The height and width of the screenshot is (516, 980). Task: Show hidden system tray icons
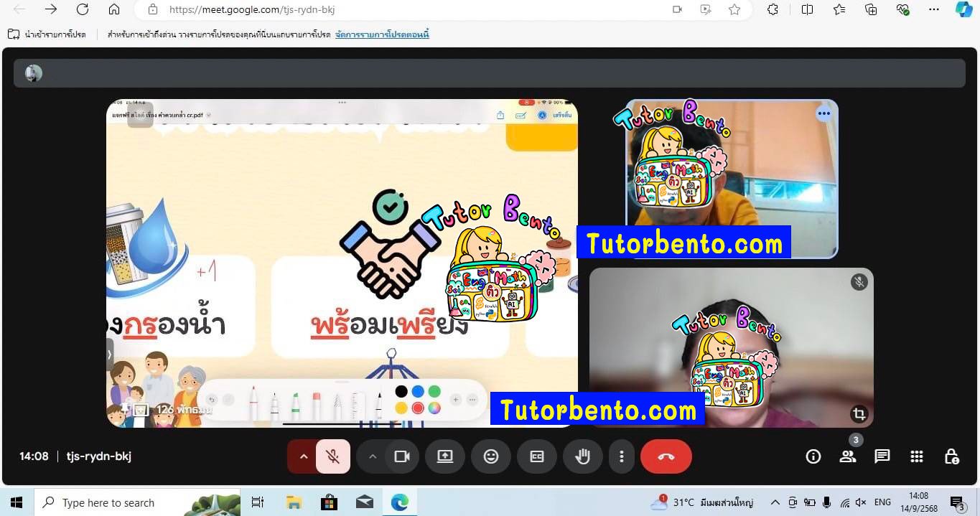point(775,502)
